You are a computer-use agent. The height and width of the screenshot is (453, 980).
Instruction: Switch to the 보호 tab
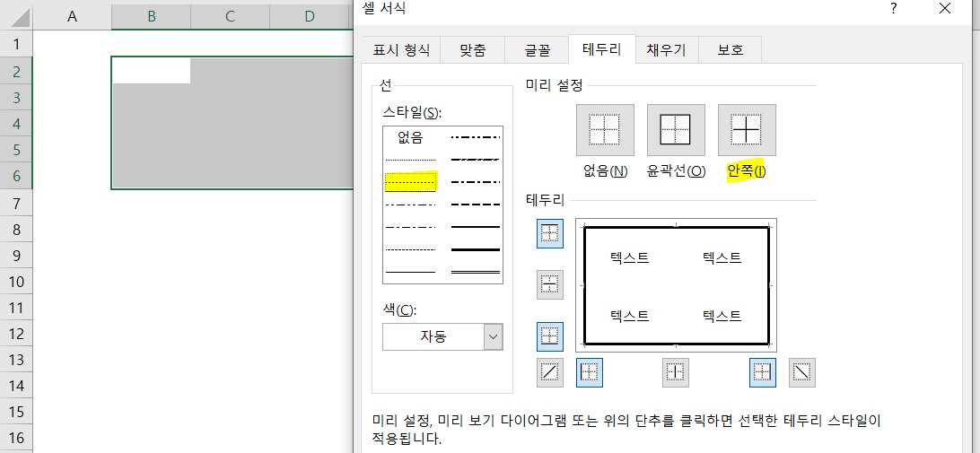pyautogui.click(x=730, y=50)
